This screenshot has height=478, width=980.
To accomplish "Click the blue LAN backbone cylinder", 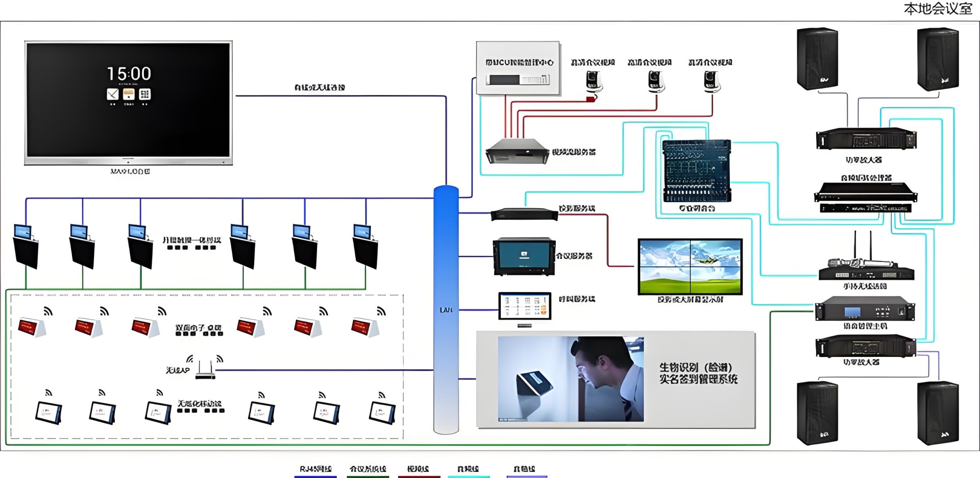I will coord(446,309).
